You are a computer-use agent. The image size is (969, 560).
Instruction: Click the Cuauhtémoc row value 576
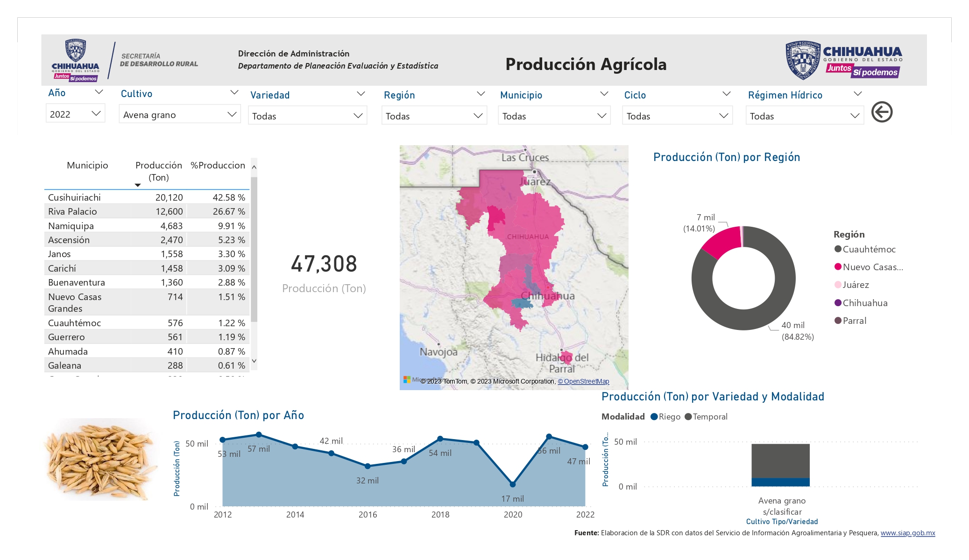click(175, 323)
